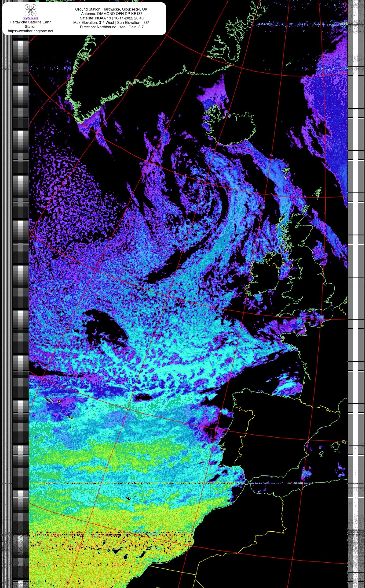
Task: Click the Ground Station: Hardwicke, Gloucester line
Action: [112, 9]
